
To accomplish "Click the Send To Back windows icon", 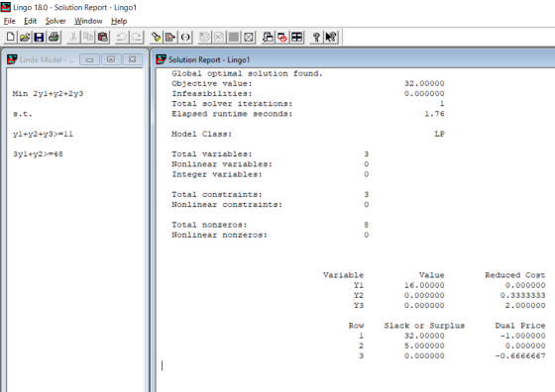I will [268, 37].
